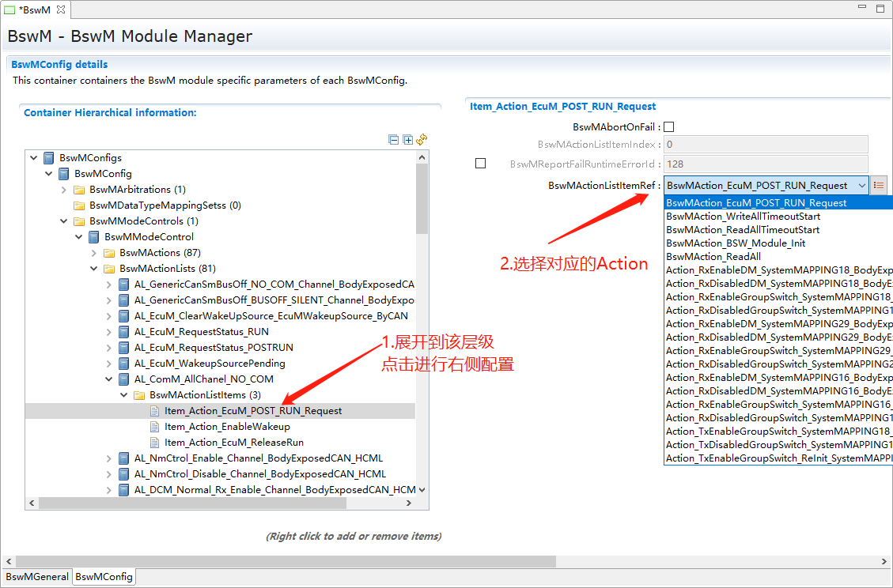Click the Item_Action_EnableWakeup document icon
The width and height of the screenshot is (893, 588).
coord(155,427)
